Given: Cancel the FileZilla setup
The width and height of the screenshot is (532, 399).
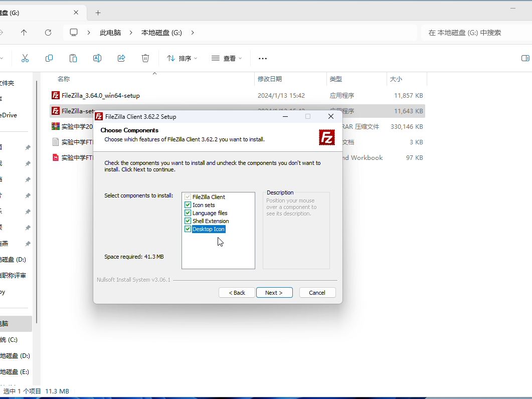Looking at the screenshot, I should (317, 292).
